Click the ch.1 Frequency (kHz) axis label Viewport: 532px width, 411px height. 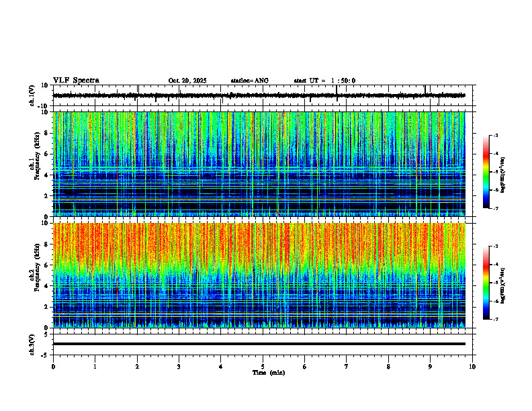[34, 156]
